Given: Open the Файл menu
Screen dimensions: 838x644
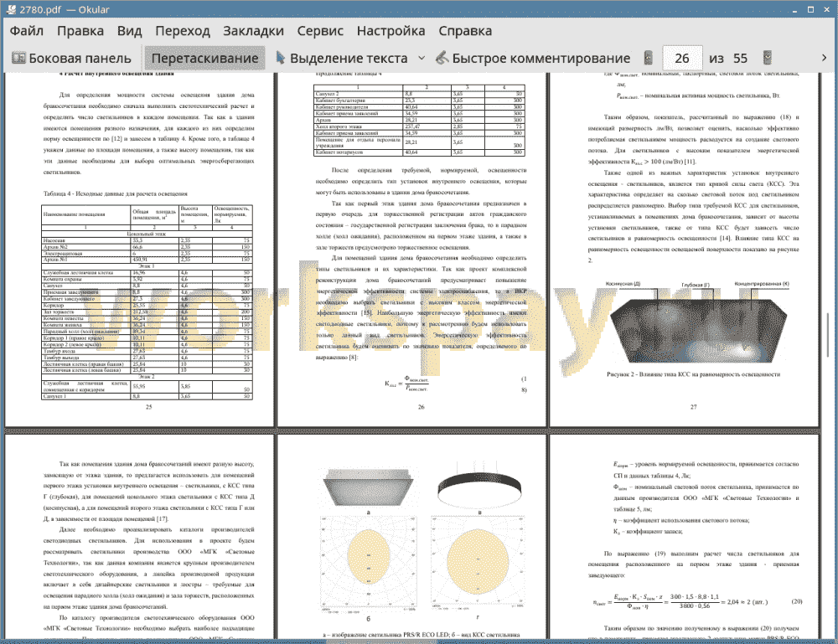Looking at the screenshot, I should (27, 31).
